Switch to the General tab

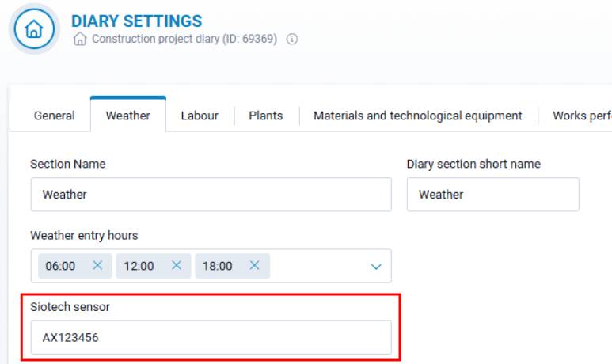[x=55, y=116]
